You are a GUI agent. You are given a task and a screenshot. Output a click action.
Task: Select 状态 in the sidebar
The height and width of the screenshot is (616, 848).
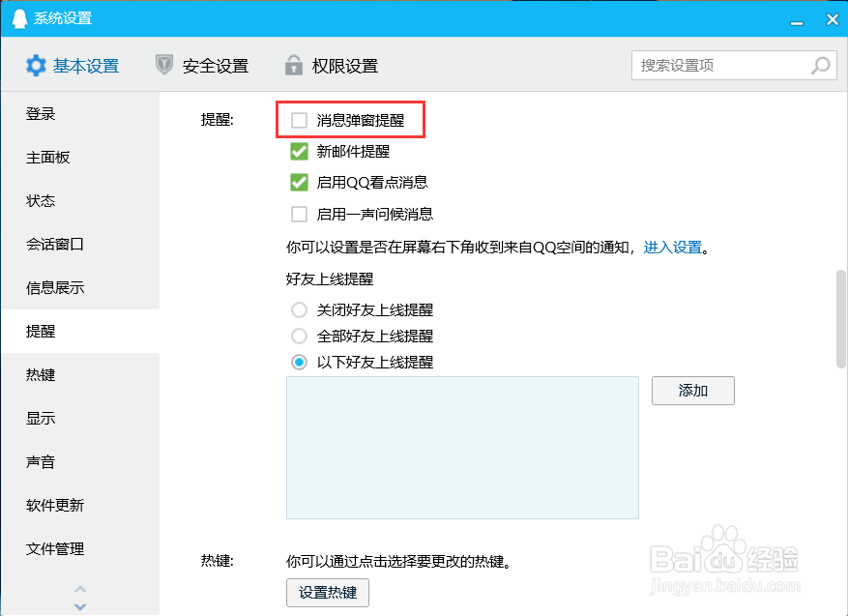[80, 200]
